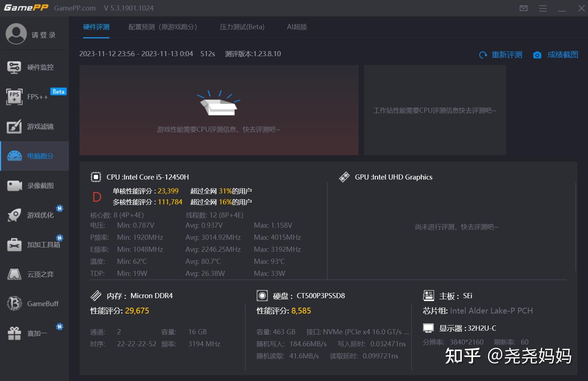Viewport: 588px width, 381px height.
Task: Click the Avg: 26.38W TDP value
Action: (205, 273)
